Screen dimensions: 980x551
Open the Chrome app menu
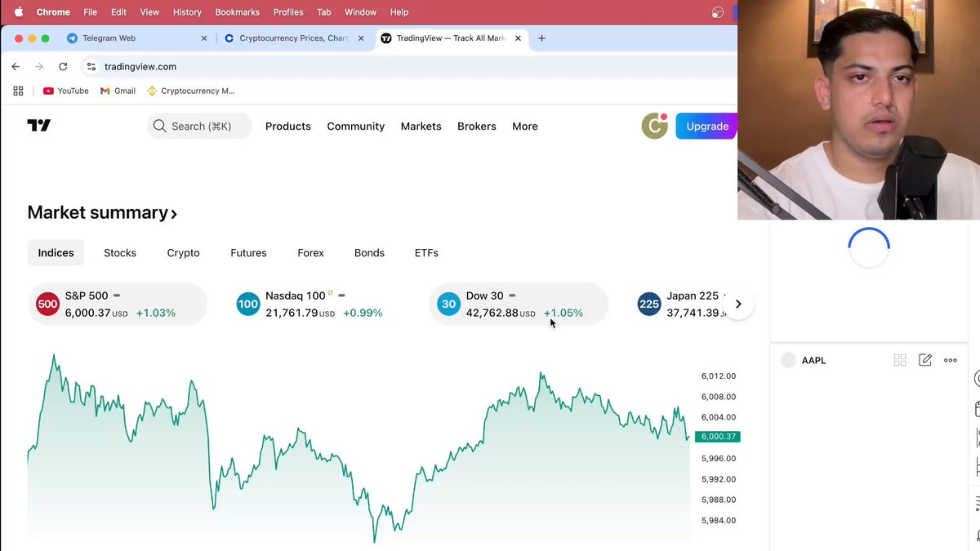53,12
